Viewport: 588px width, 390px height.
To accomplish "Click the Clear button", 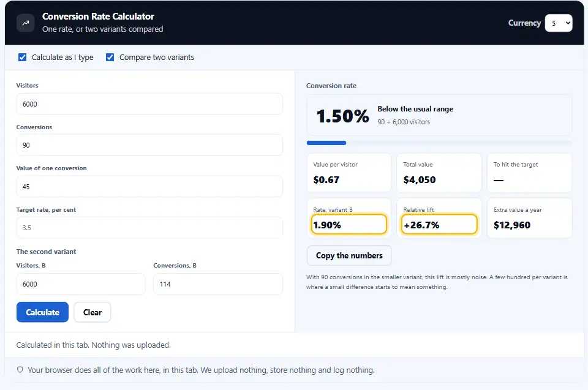I will (x=92, y=312).
